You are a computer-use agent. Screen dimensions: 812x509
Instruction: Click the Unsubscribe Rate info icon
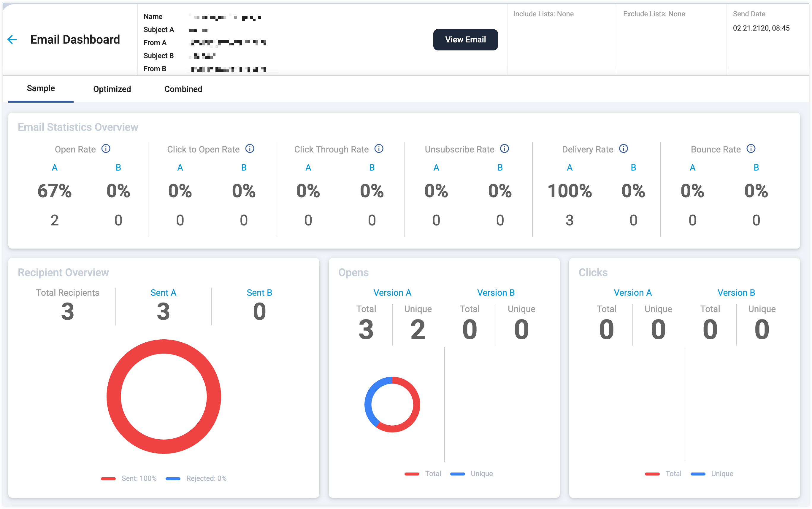tap(504, 148)
